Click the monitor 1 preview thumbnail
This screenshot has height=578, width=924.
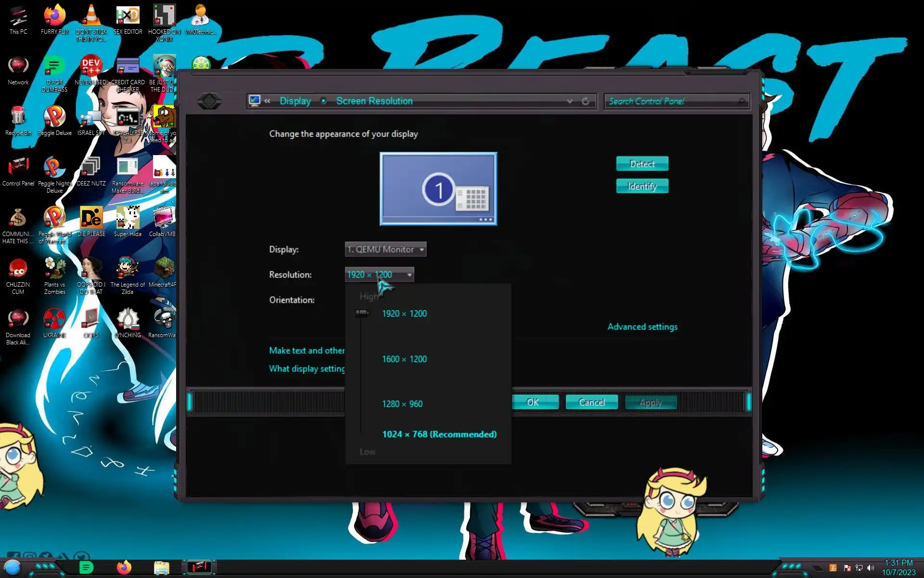pyautogui.click(x=438, y=189)
